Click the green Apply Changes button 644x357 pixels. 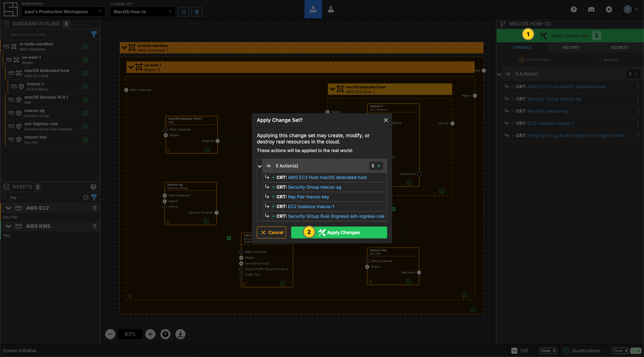coord(339,232)
